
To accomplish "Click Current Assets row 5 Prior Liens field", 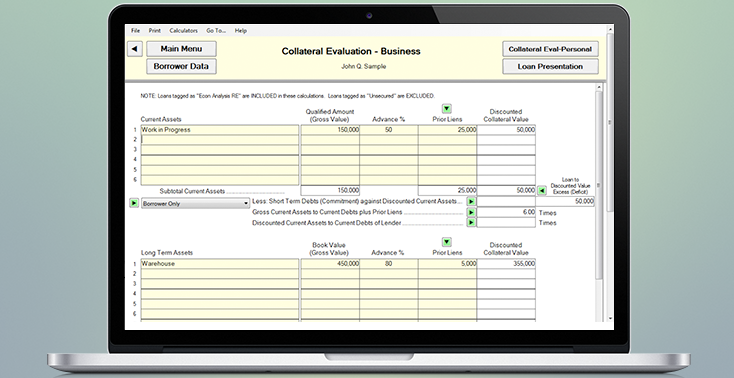I will coord(447,170).
